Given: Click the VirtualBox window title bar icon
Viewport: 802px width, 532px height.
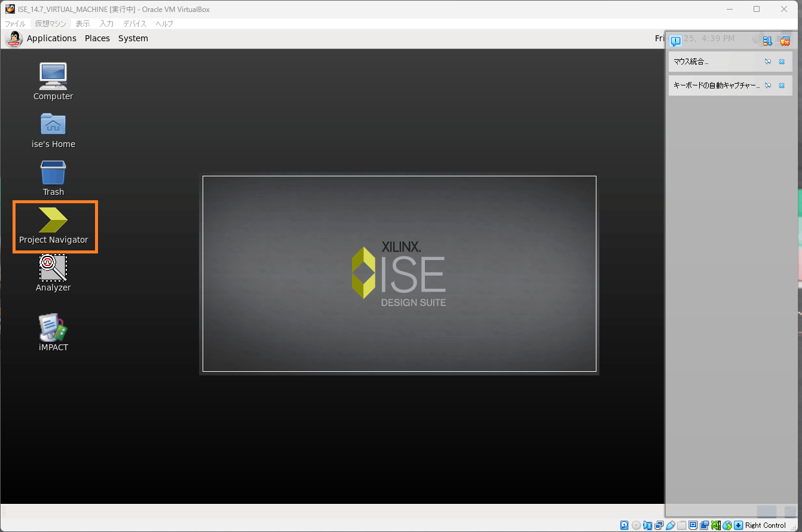Looking at the screenshot, I should (x=10, y=9).
